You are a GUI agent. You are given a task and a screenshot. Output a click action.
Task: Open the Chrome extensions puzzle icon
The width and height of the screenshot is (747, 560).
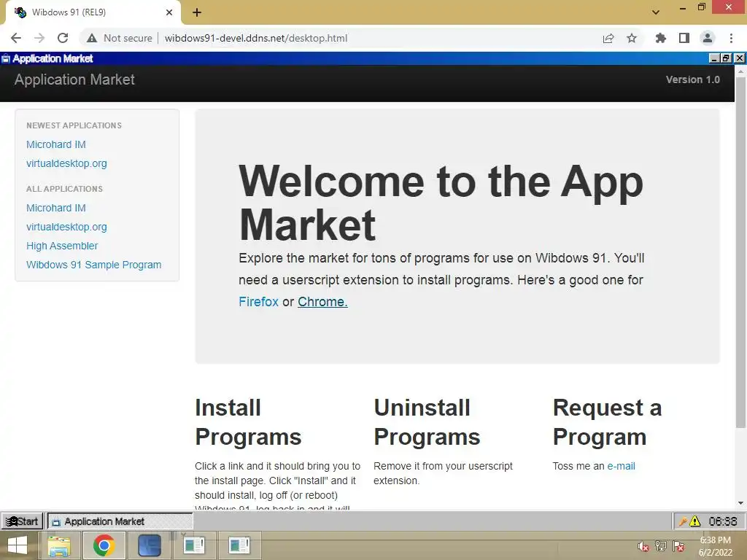click(660, 38)
